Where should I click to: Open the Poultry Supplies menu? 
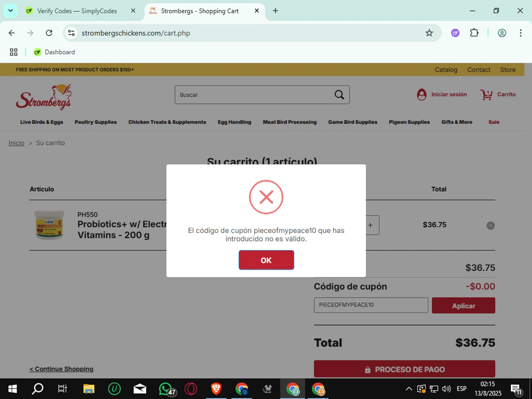(96, 122)
